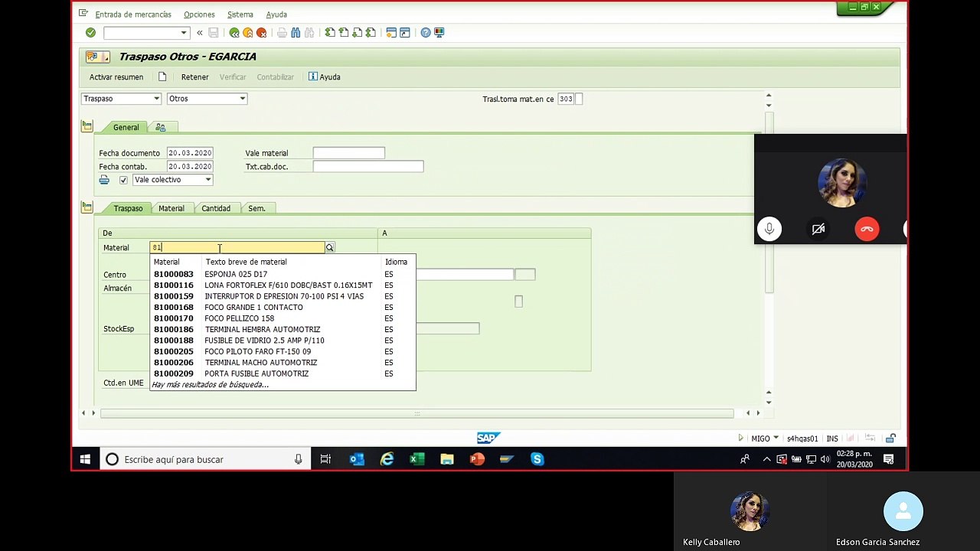Click the green Back arrow icon
The width and height of the screenshot is (980, 551).
click(234, 33)
